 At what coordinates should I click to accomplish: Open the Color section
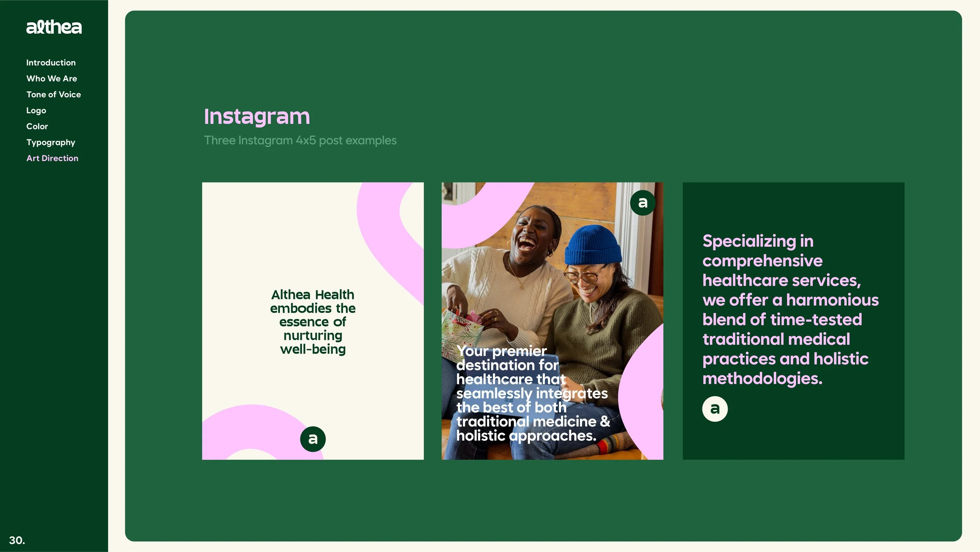click(37, 126)
